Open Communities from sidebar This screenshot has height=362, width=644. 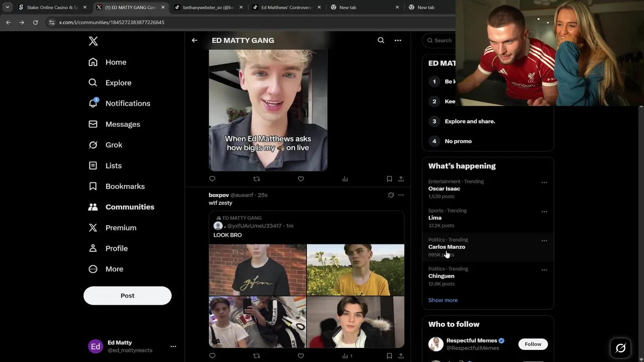(121, 207)
